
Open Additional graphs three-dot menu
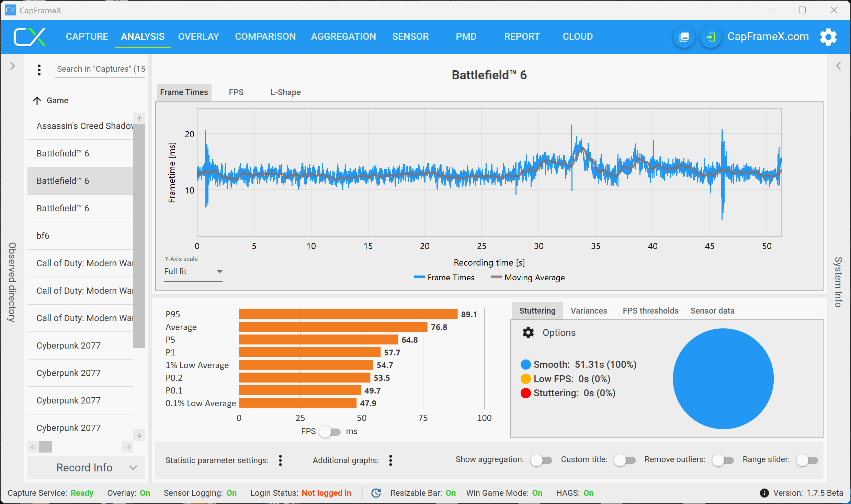[390, 460]
